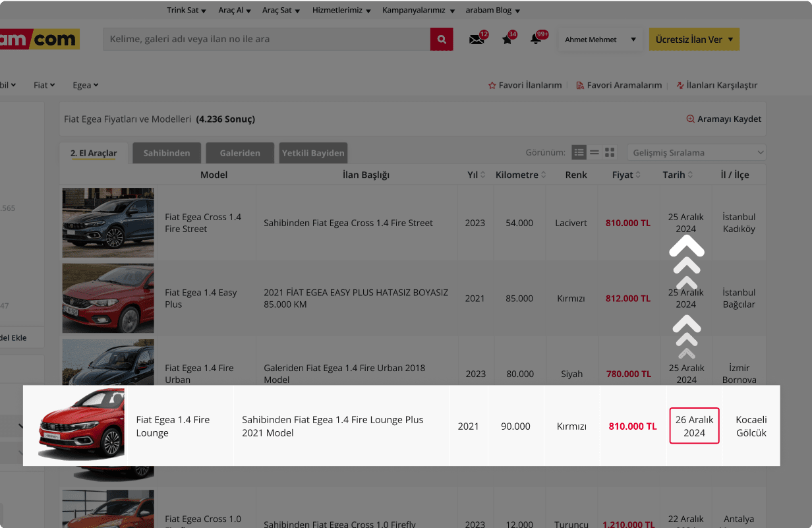The width and height of the screenshot is (812, 528).
Task: Expand the Egea breadcrumb dropdown
Action: coord(85,85)
